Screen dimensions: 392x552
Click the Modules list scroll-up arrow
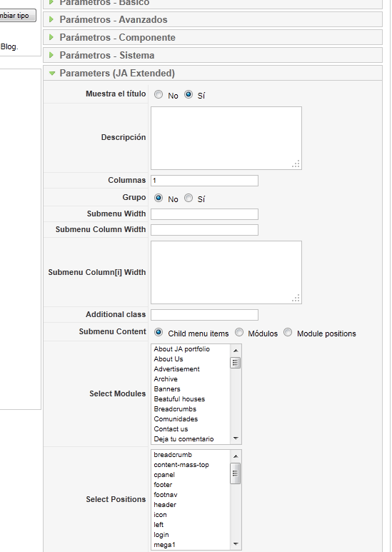coord(236,351)
